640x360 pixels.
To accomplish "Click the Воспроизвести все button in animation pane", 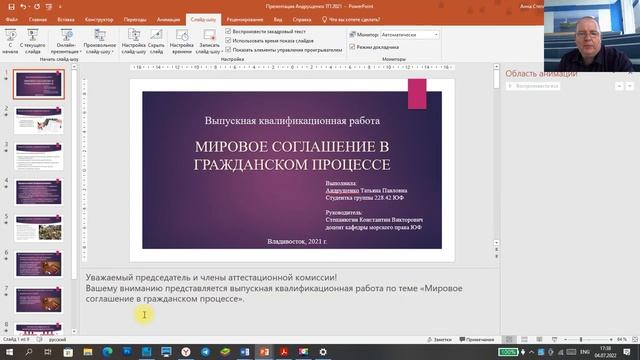I will pos(533,86).
